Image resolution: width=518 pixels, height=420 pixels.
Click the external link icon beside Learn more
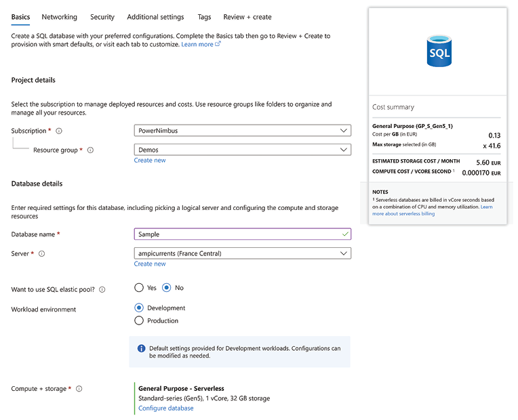pos(218,44)
